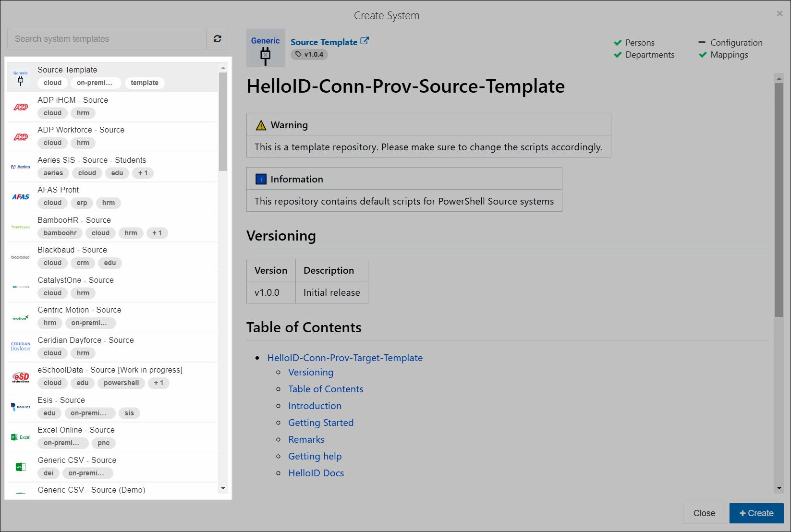Go to the Introduction link
Screen dimensions: 791x532
coord(315,406)
